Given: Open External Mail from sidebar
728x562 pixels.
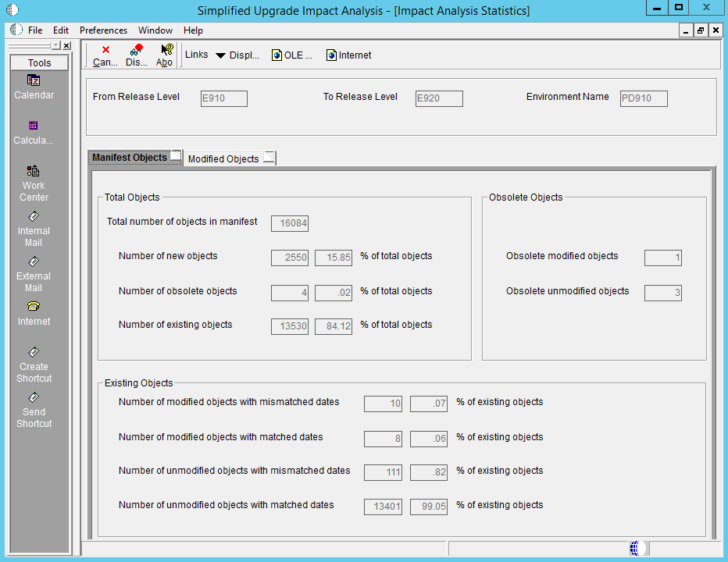Looking at the screenshot, I should [x=34, y=261].
